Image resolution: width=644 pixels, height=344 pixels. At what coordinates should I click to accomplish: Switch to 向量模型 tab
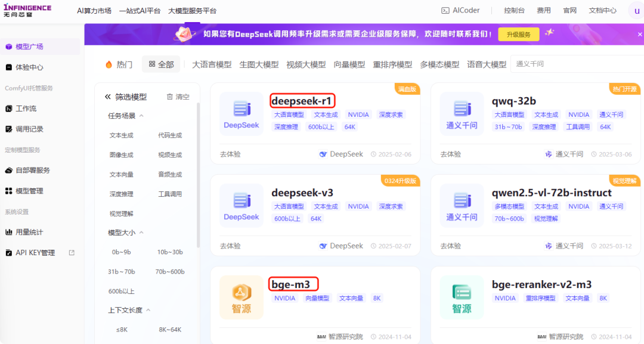point(349,64)
